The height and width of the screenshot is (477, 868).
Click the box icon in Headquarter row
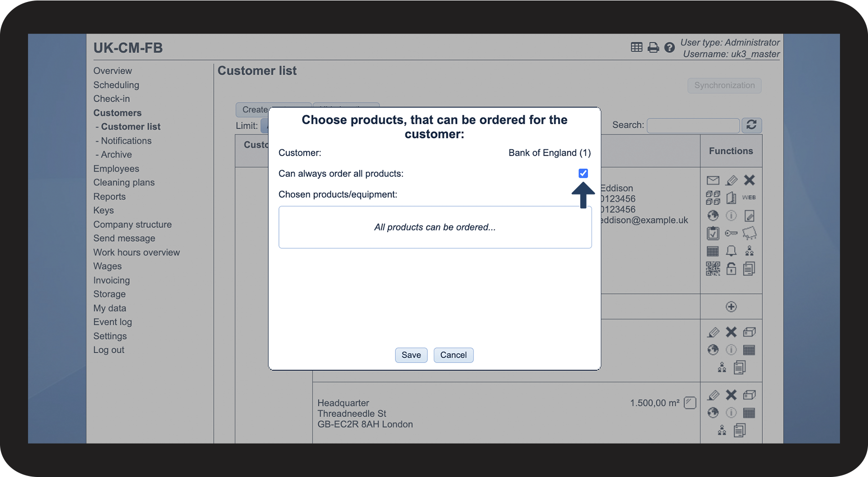(750, 395)
